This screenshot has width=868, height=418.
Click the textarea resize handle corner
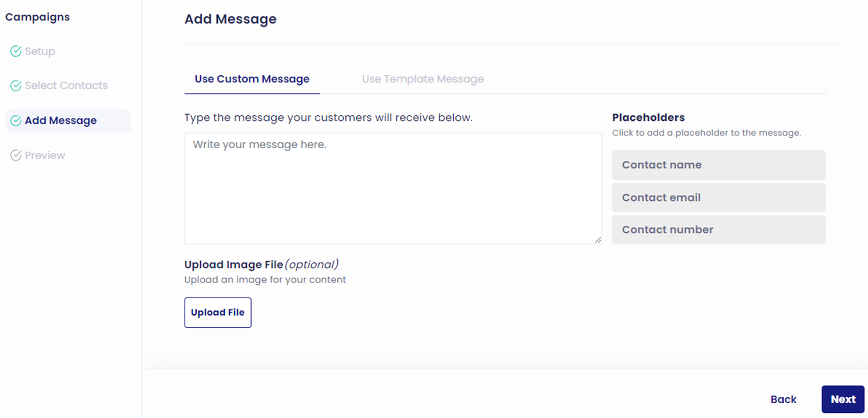(598, 240)
